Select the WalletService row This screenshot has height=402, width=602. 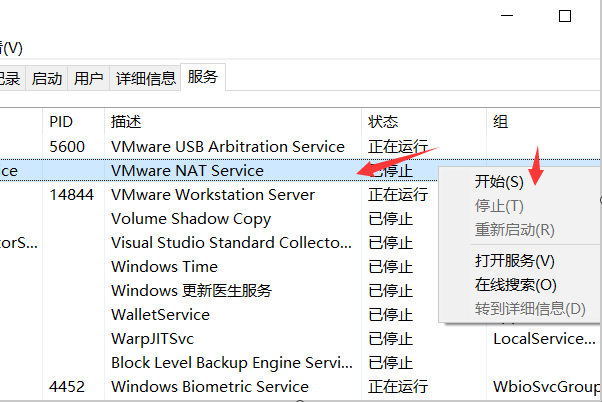[219, 315]
